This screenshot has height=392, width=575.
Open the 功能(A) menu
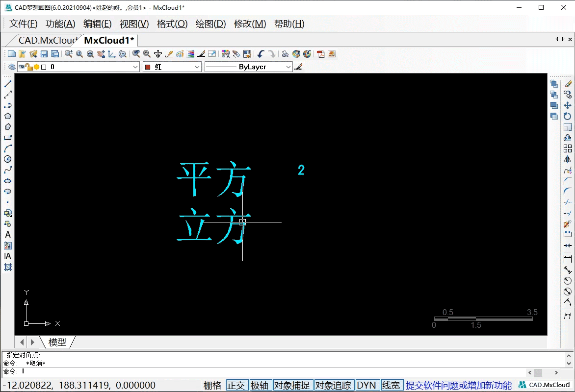click(60, 24)
